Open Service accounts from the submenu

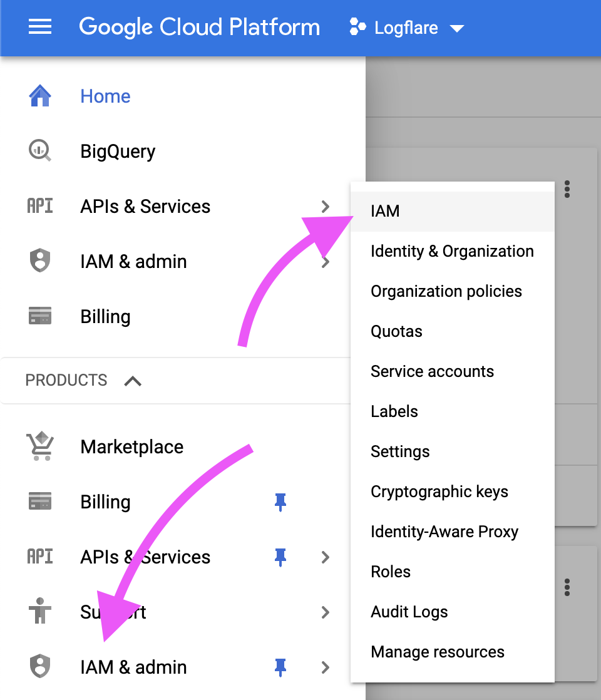click(x=452, y=371)
